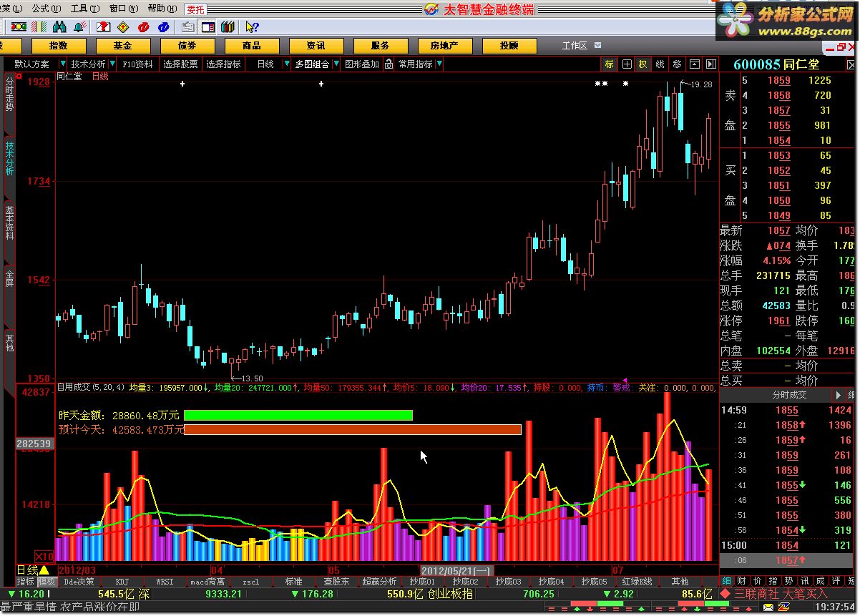
Task: Select the 细 tab in right panel bottom
Action: [x=726, y=582]
